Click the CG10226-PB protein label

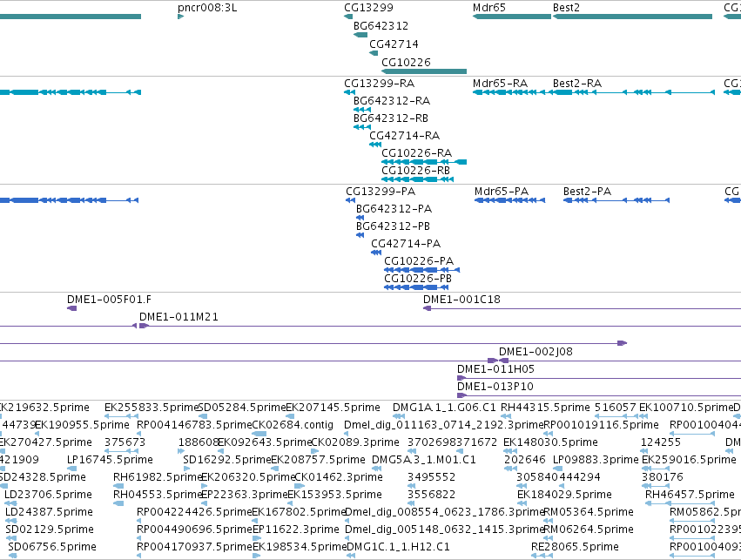tap(418, 280)
